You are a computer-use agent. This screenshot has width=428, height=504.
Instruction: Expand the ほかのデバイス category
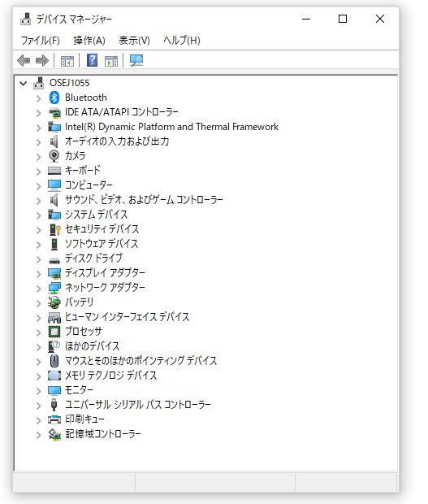pos(38,347)
